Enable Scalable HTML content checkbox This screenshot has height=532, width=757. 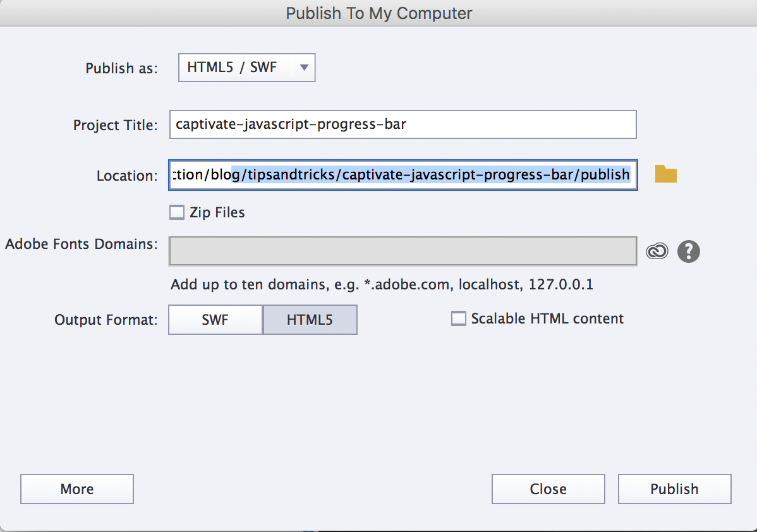pyautogui.click(x=459, y=318)
